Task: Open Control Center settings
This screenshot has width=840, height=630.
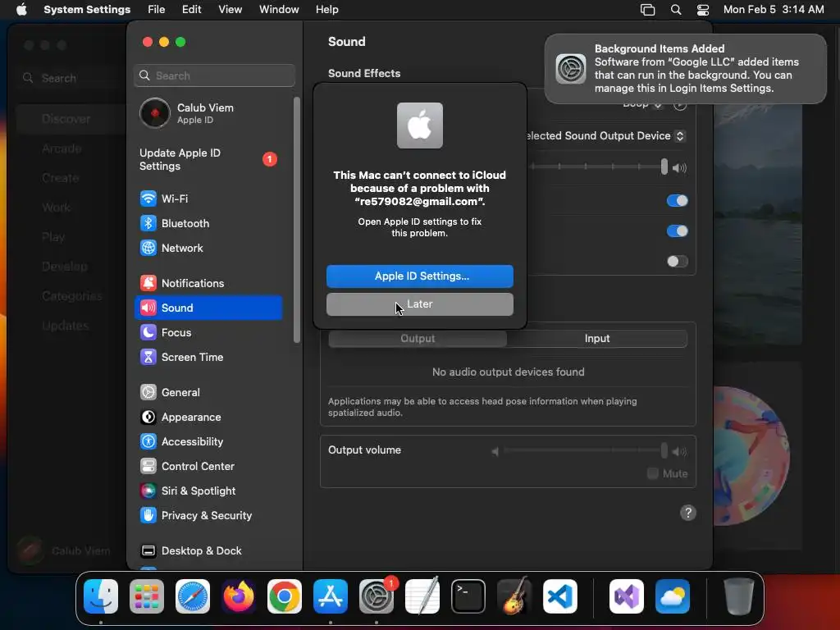Action: coord(208,467)
